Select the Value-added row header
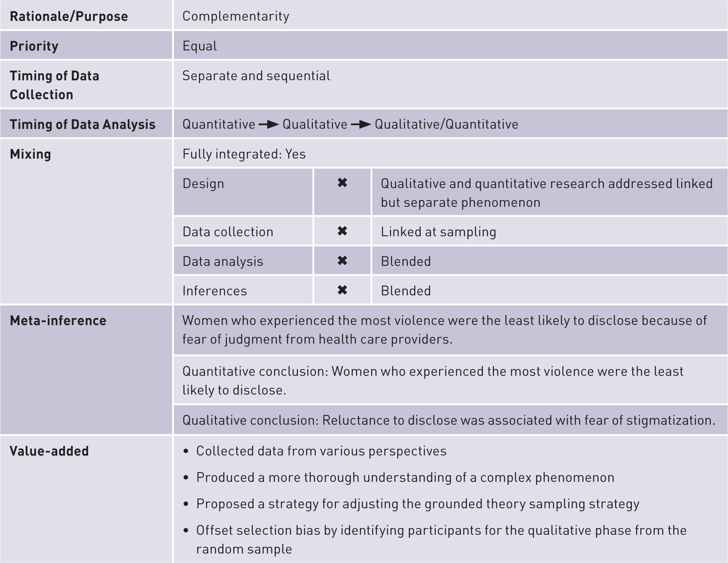The image size is (728, 563). point(49,451)
